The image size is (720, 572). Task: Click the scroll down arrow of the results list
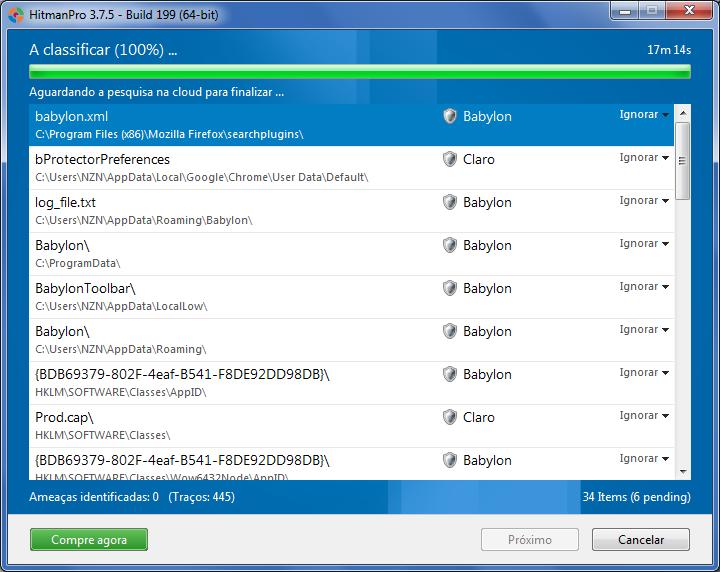click(683, 471)
